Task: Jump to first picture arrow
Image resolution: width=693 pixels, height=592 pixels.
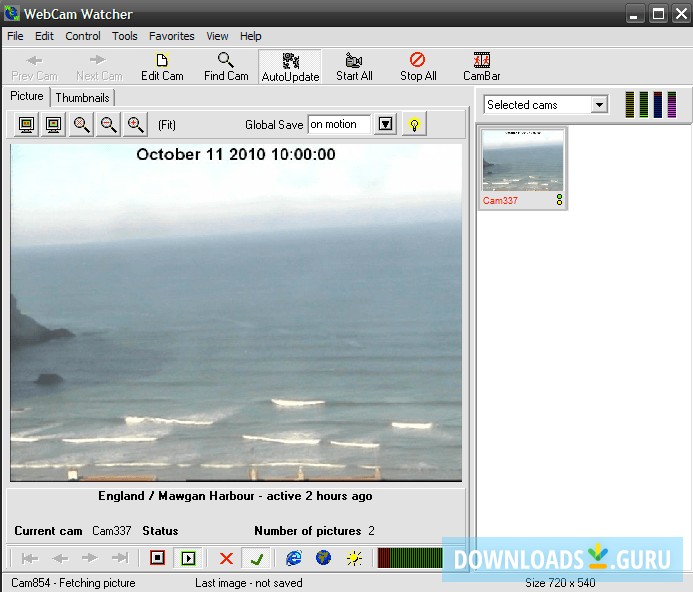Action: point(30,558)
